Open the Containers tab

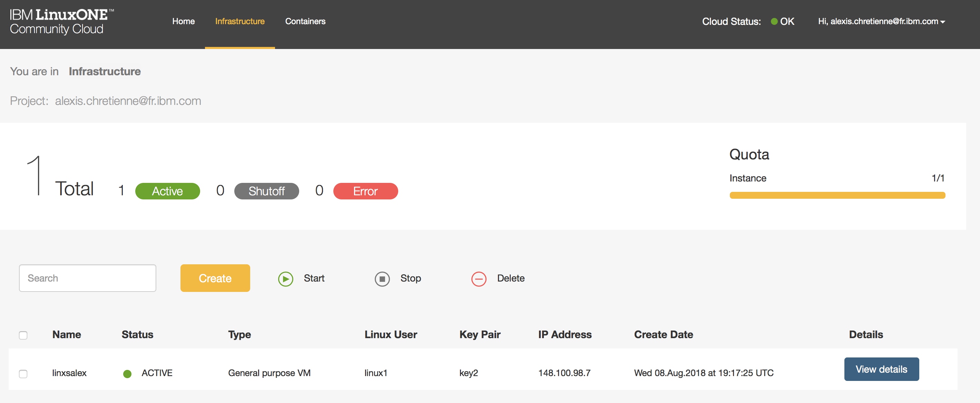[x=305, y=21]
